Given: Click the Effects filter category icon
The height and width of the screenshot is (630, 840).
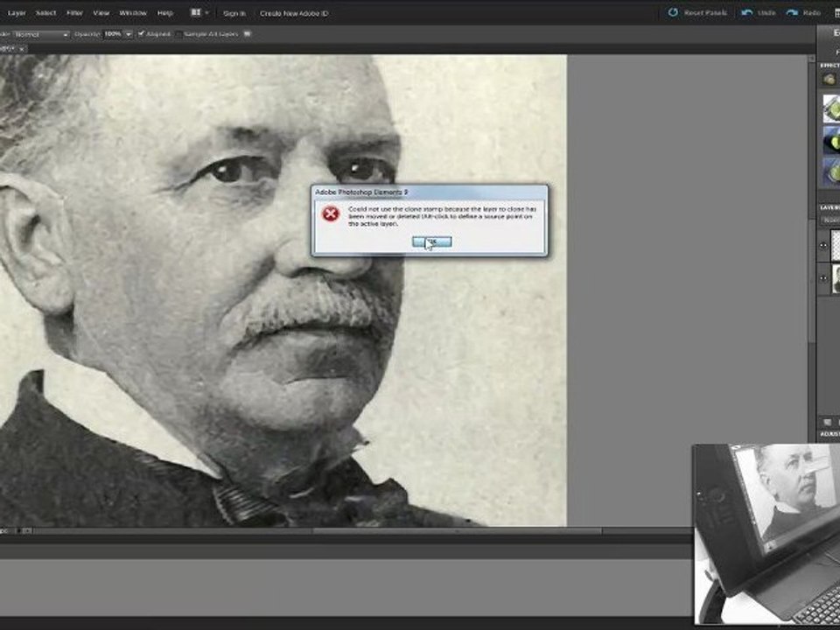Looking at the screenshot, I should point(829,80).
